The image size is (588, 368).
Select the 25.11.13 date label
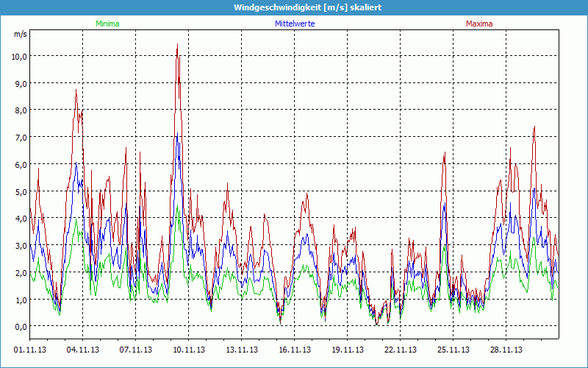pos(453,350)
